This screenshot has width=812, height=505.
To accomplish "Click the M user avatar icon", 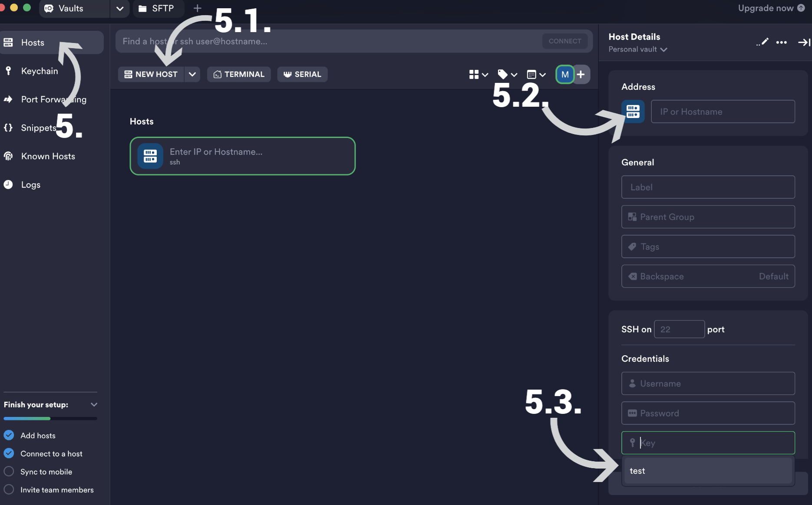I will tap(564, 74).
